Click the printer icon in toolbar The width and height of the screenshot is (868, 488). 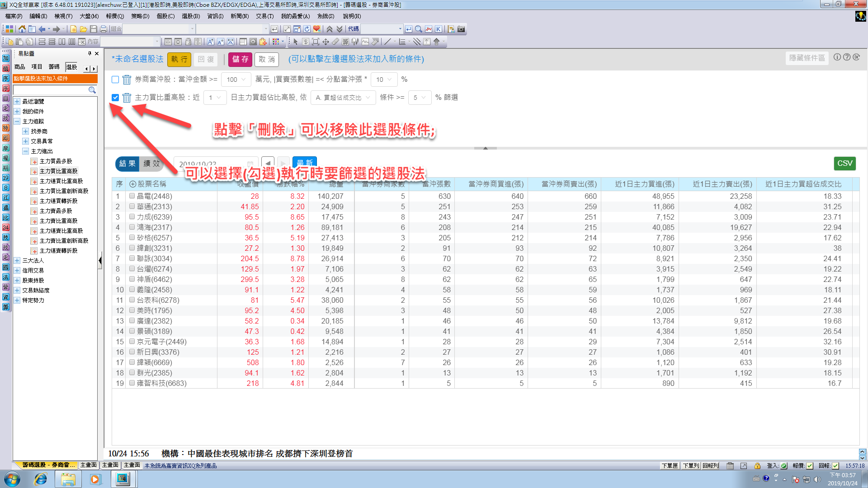tap(103, 29)
